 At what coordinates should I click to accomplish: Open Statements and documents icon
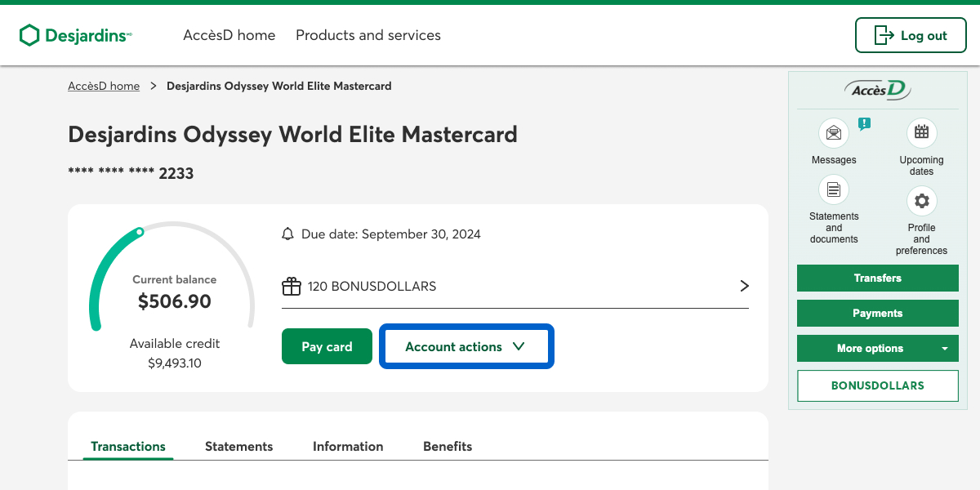tap(834, 190)
